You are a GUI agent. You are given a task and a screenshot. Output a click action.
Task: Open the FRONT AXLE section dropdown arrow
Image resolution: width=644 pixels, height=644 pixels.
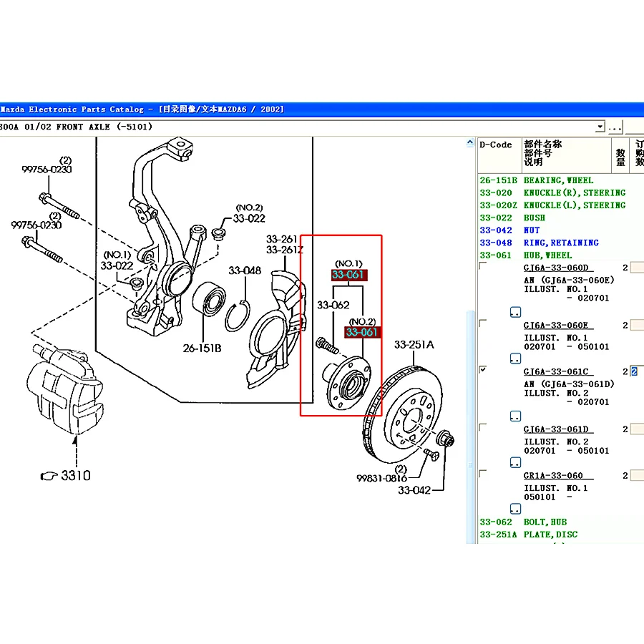[x=600, y=127]
